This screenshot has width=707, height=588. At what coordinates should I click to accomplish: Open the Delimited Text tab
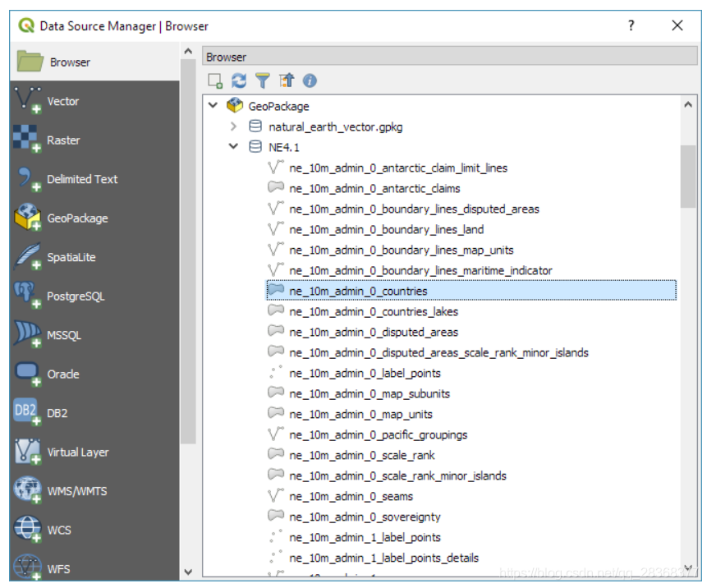[x=94, y=179]
